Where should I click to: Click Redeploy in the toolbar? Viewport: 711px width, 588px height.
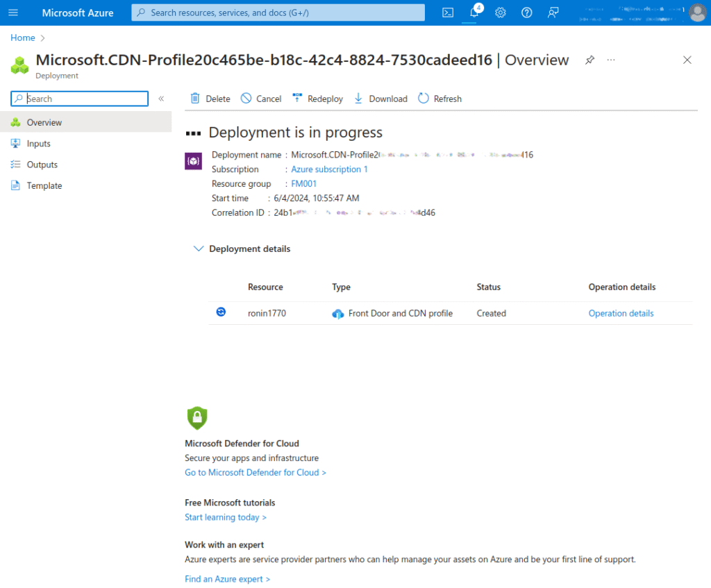click(317, 99)
